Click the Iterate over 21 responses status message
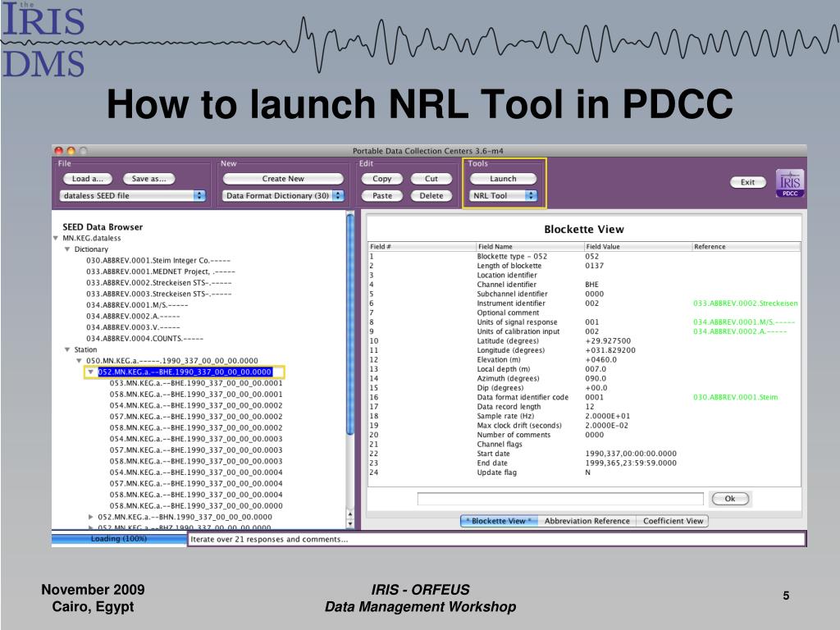Image resolution: width=840 pixels, height=630 pixels. click(269, 540)
